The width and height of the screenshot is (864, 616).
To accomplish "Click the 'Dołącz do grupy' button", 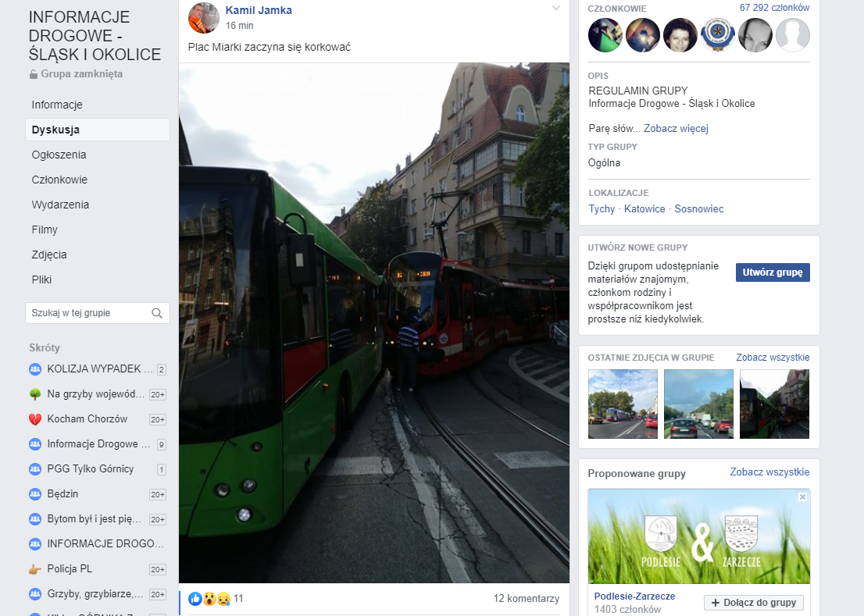I will (754, 602).
